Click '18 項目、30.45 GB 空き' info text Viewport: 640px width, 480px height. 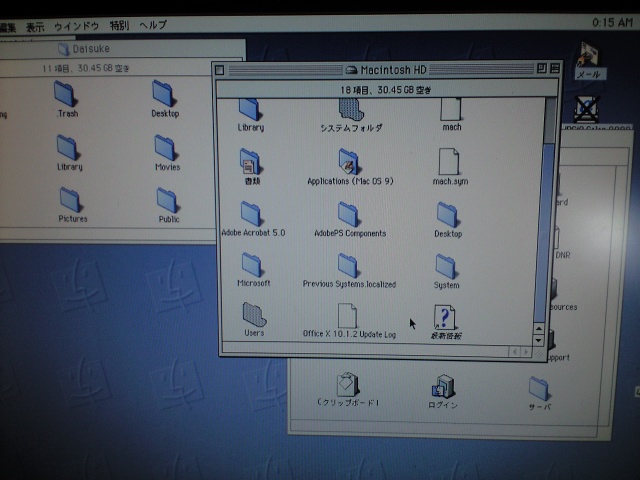point(386,90)
